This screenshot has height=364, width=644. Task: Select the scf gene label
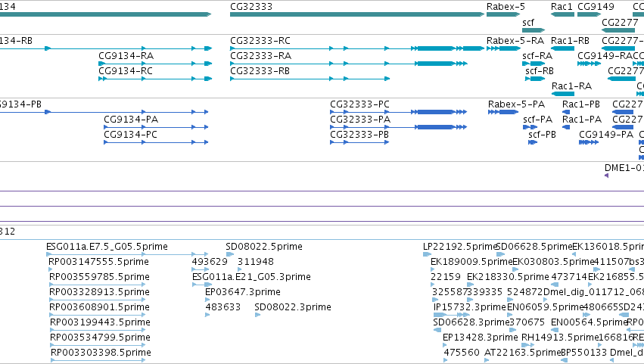pos(528,22)
